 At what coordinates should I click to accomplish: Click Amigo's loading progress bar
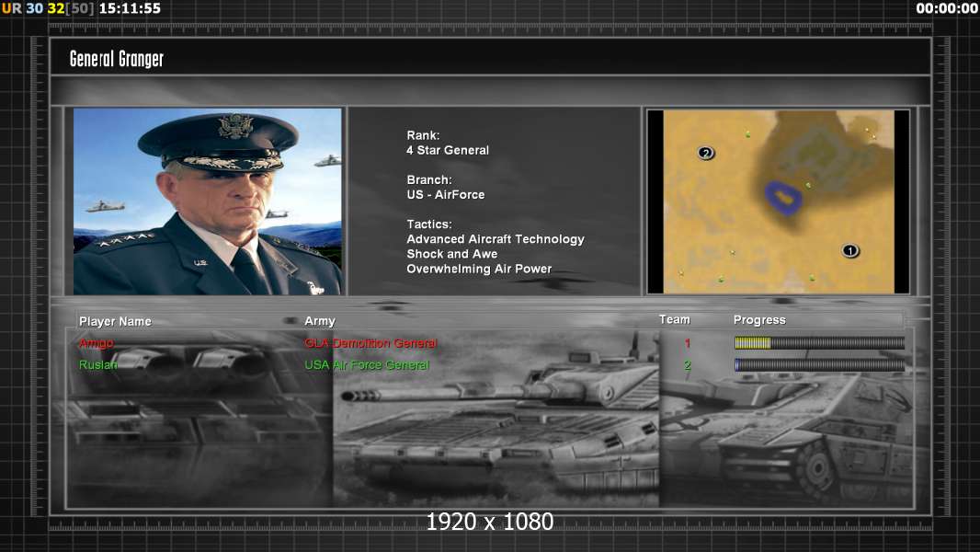tap(819, 342)
